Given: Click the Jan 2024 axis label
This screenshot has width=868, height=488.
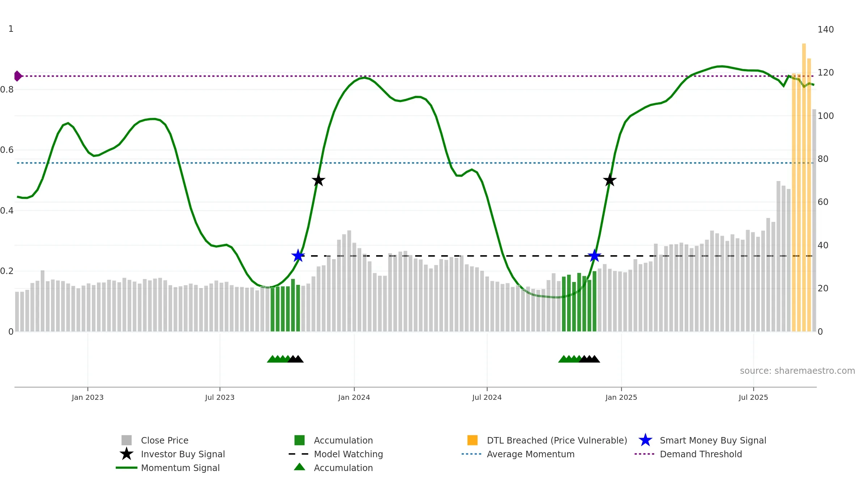Looking at the screenshot, I should point(354,398).
